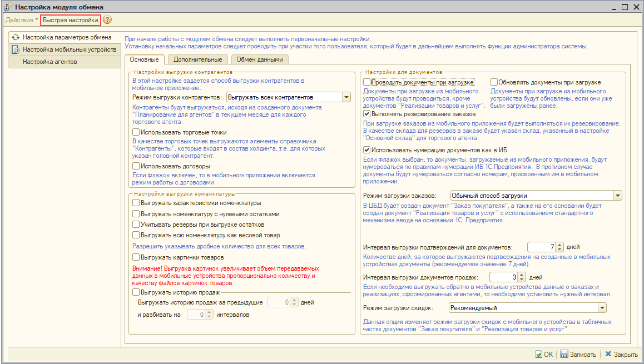Toggle Учитывать резервы при выгрузке остатков
644x364 pixels.
click(x=136, y=225)
